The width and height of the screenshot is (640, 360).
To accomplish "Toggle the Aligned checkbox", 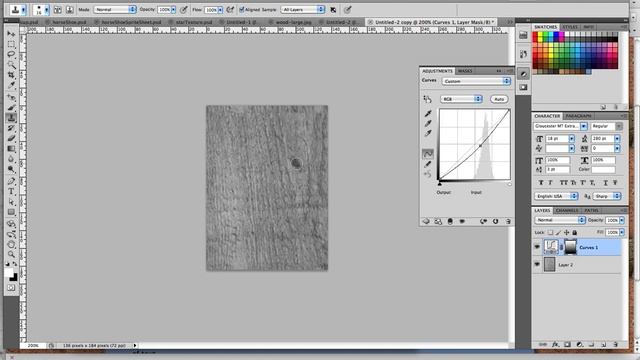I will pyautogui.click(x=242, y=9).
